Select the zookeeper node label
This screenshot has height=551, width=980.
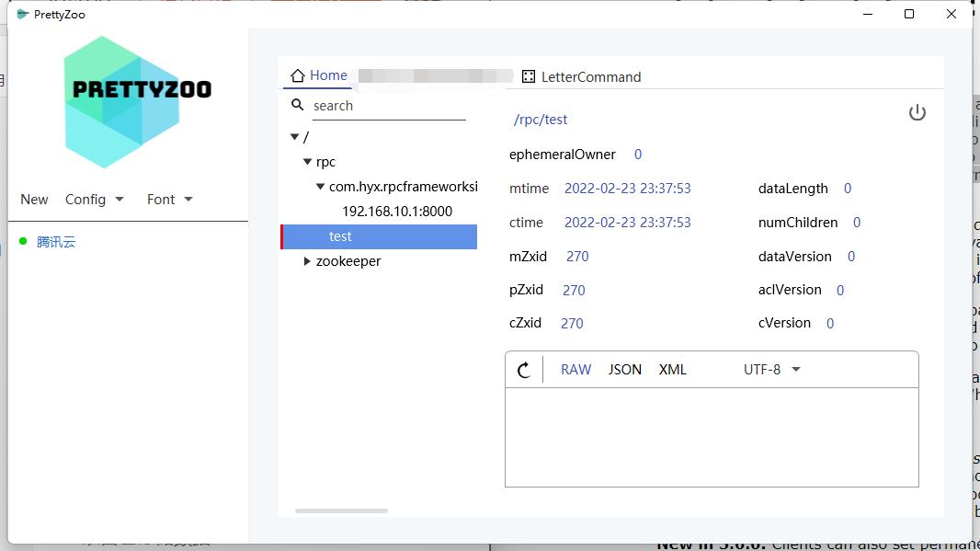pos(348,261)
